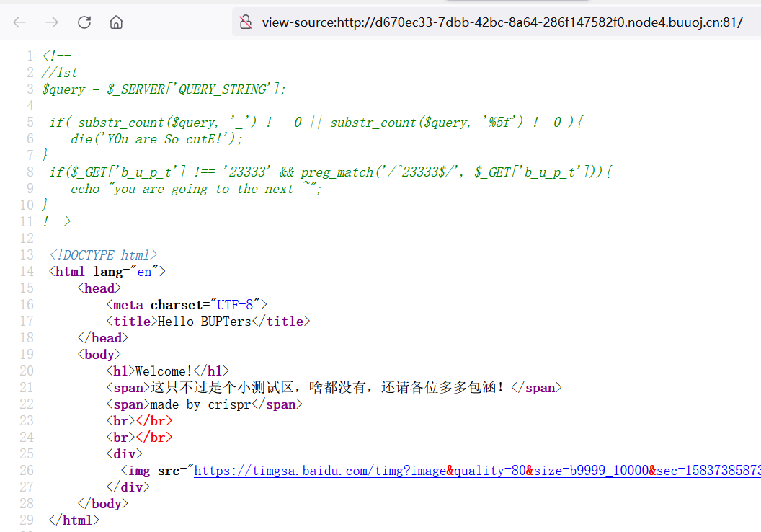The height and width of the screenshot is (532, 761).
Task: Select the '//1st' comment line
Action: coord(60,73)
